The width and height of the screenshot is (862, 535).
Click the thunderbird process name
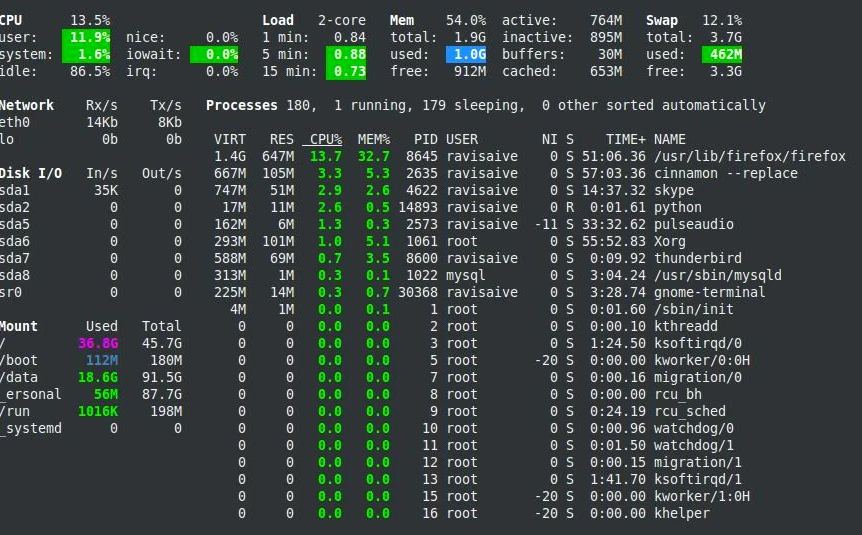click(698, 258)
